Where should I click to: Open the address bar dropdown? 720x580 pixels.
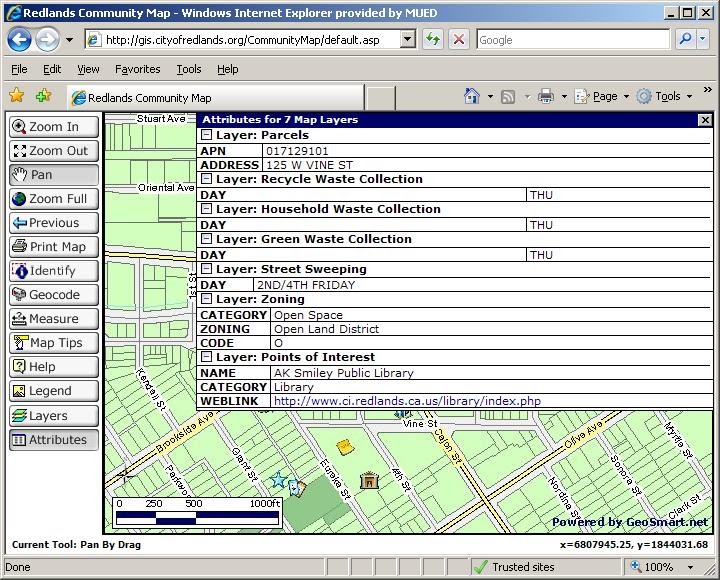click(407, 39)
